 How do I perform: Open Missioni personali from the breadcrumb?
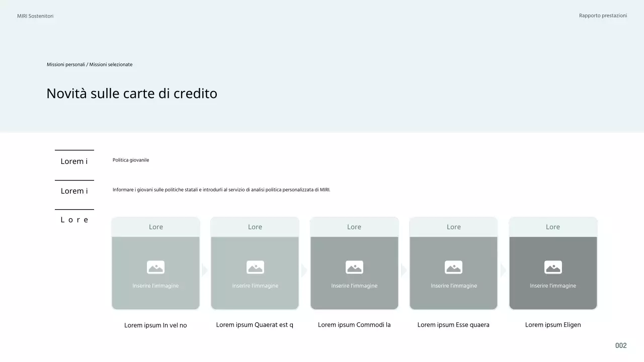tap(65, 64)
